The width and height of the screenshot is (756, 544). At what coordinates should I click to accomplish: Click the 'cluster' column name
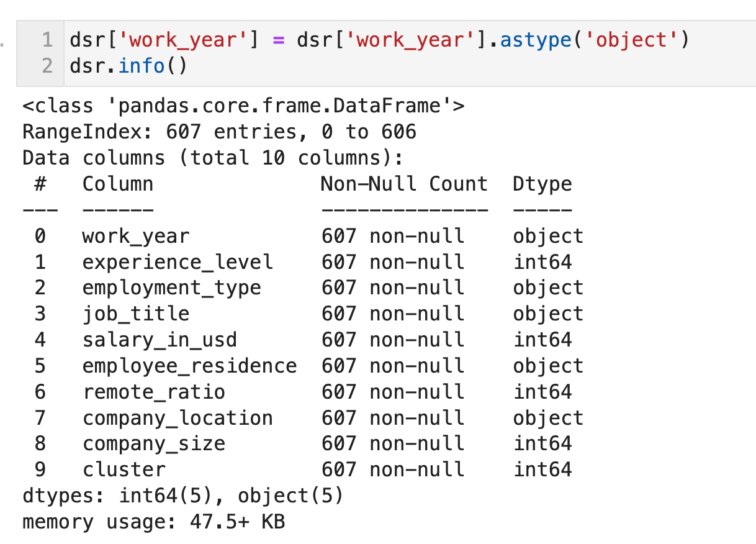point(124,469)
